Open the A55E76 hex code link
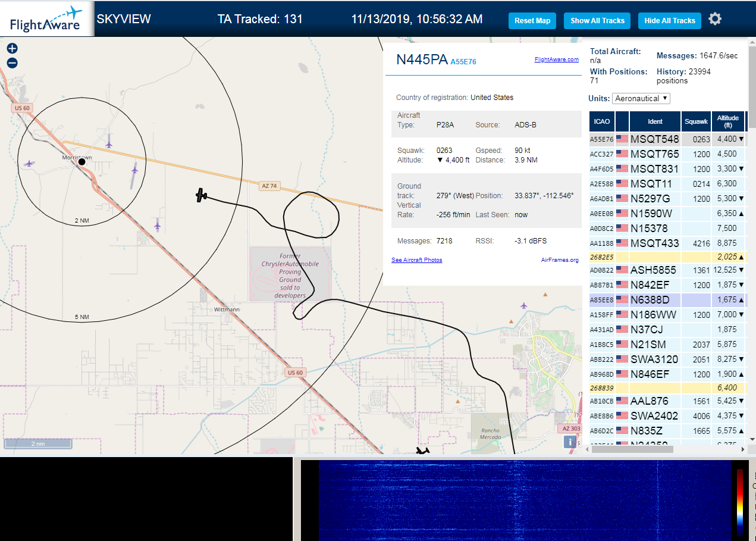The image size is (756, 541). 463,61
